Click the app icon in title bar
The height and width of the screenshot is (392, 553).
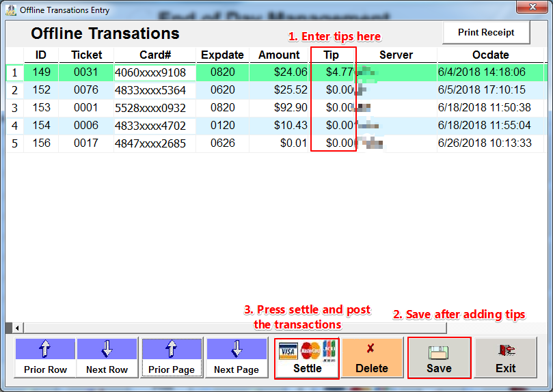11,10
